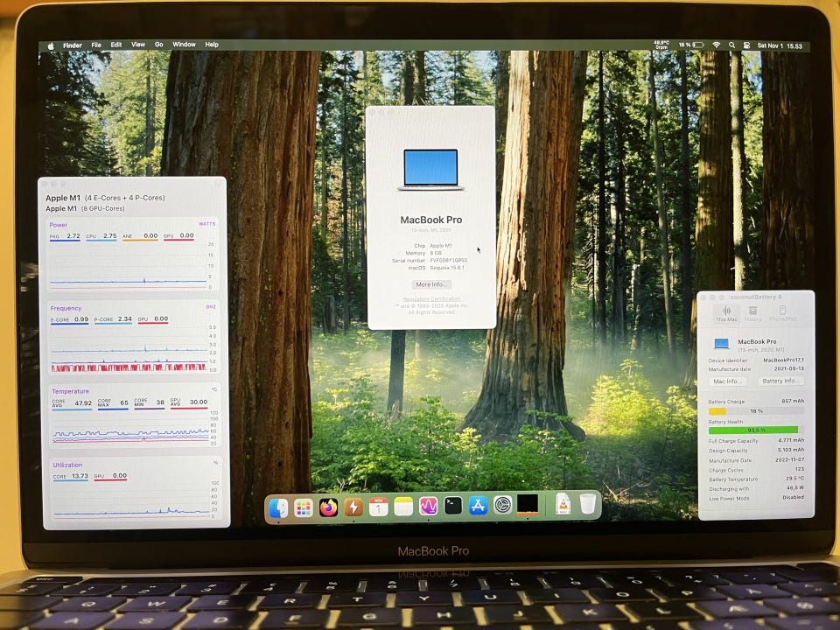Viewport: 840px width, 630px height.
Task: Open the Help menu
Action: (212, 45)
